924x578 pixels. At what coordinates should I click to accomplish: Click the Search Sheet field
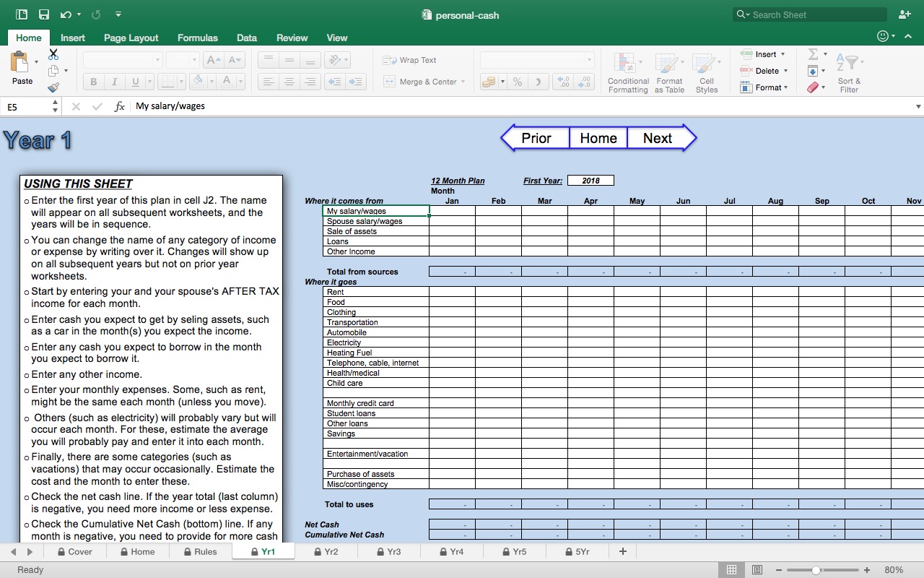point(808,14)
